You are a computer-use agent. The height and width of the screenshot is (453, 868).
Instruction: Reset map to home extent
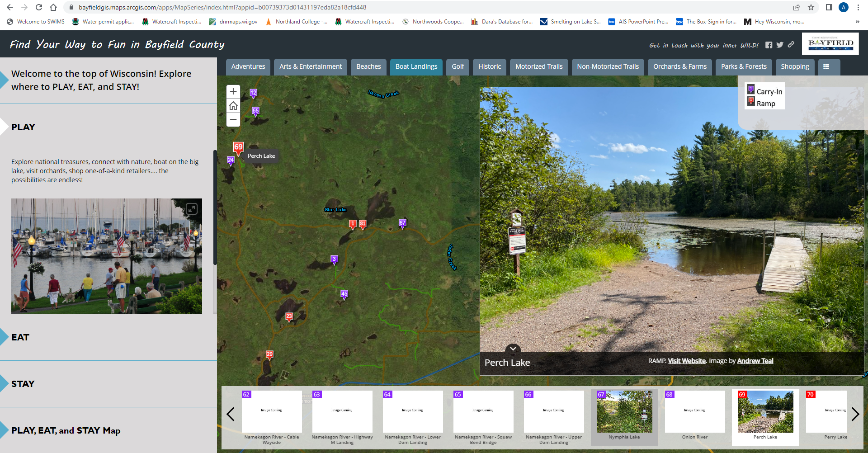point(233,106)
